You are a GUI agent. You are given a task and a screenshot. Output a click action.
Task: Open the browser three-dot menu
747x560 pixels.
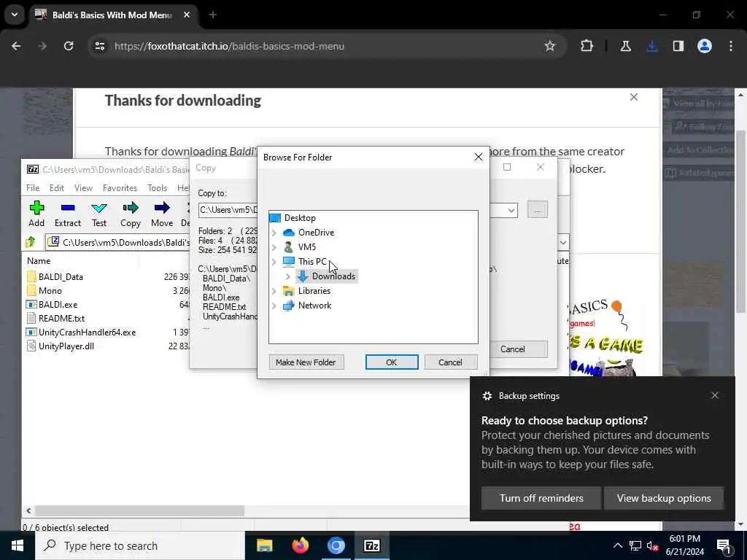tap(731, 46)
